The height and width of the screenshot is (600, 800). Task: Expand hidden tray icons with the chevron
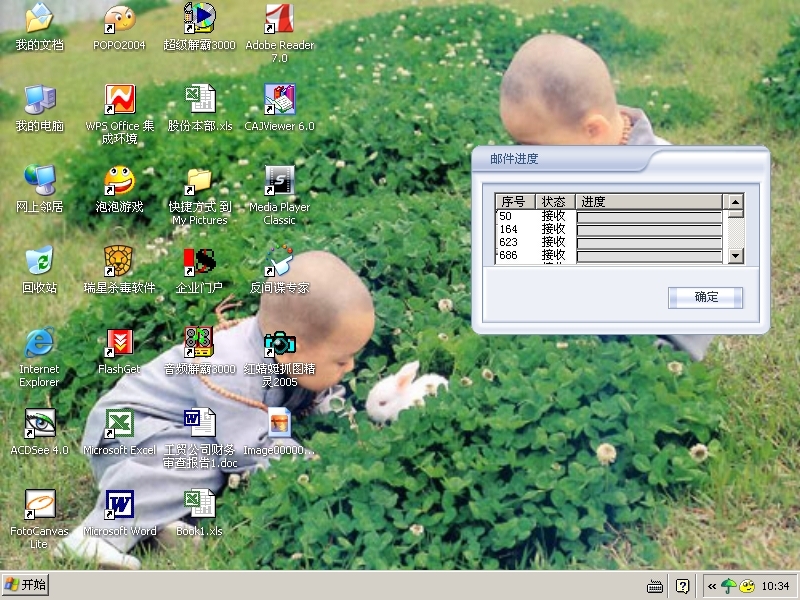pyautogui.click(x=711, y=586)
